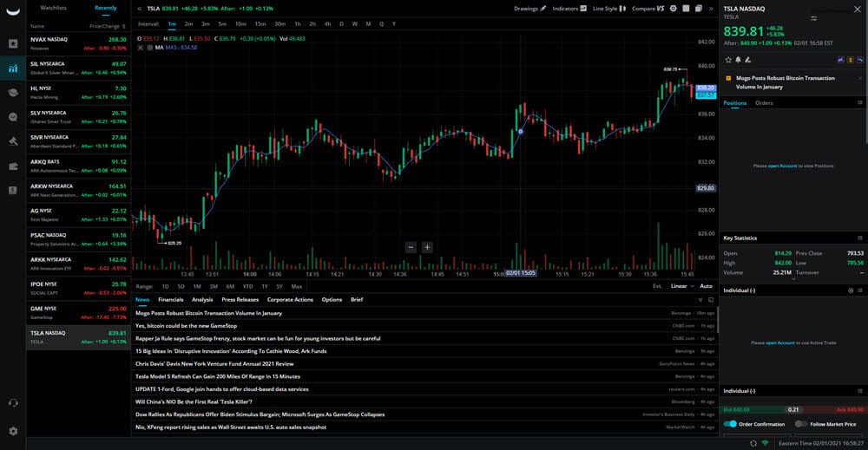This screenshot has height=450, width=868.
Task: Toggle Ext. extended hours on chart
Action: [657, 286]
